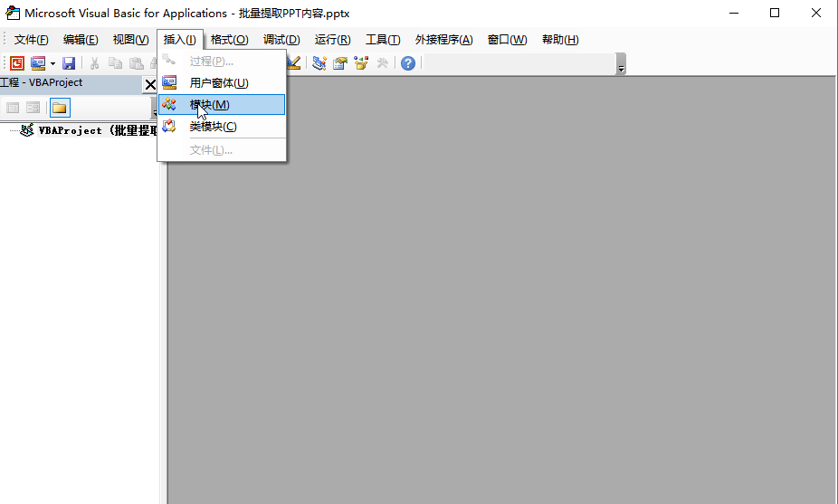
Task: Open the dropdown arrow beside Insert UserForm
Action: tap(52, 63)
